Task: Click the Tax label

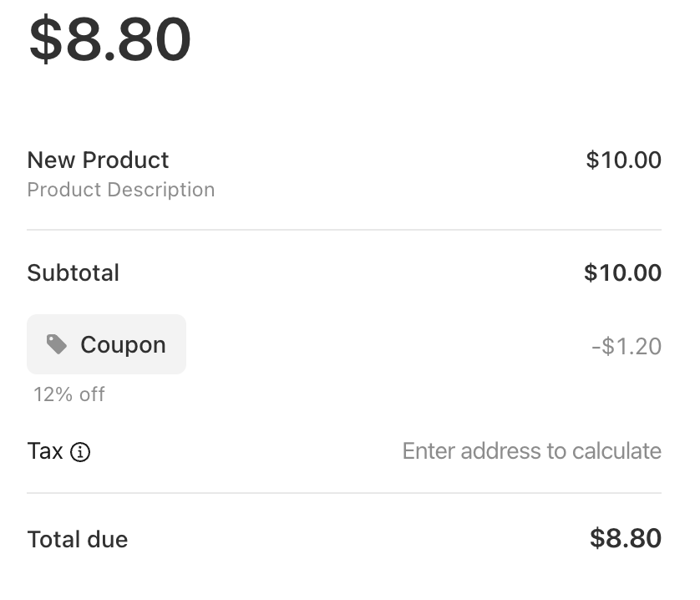Action: [x=45, y=450]
